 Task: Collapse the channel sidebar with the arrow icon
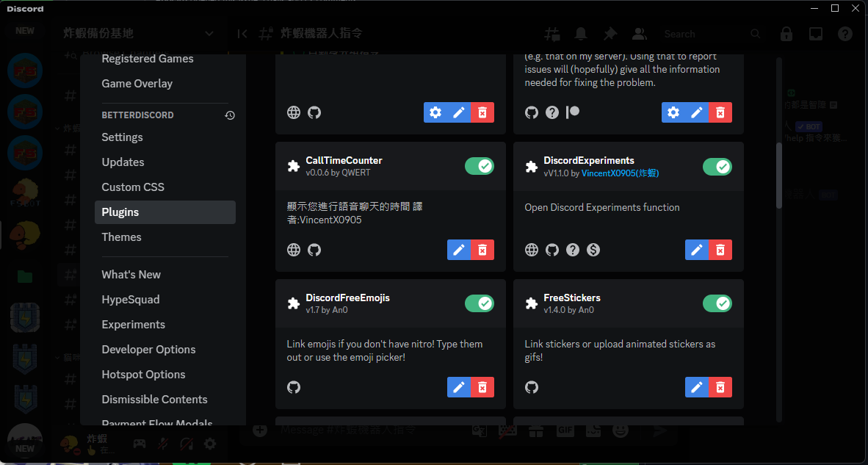pyautogui.click(x=242, y=34)
